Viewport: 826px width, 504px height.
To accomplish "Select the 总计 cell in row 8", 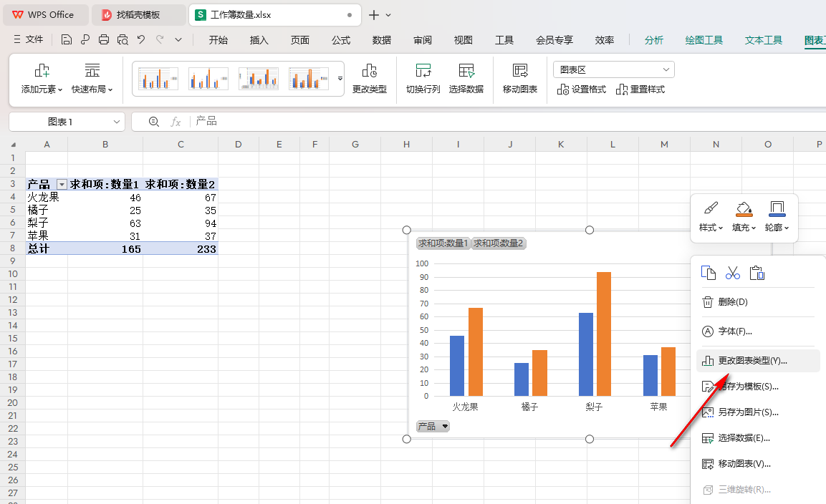I will point(47,248).
